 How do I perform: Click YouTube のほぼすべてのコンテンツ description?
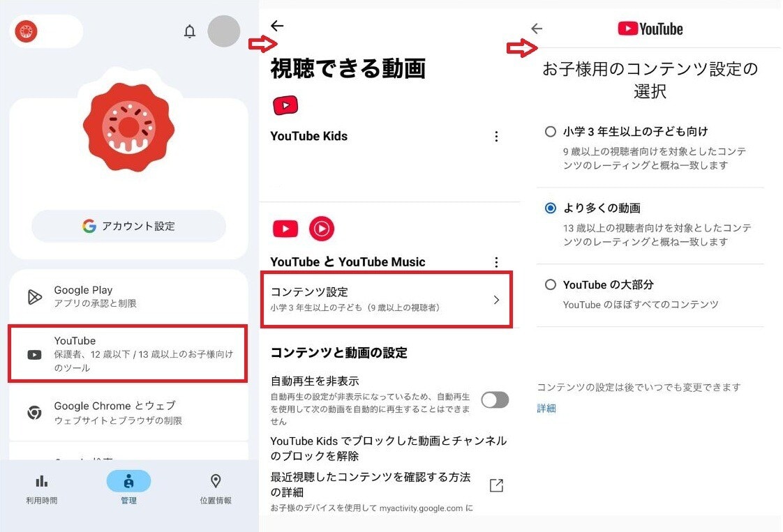pos(641,305)
